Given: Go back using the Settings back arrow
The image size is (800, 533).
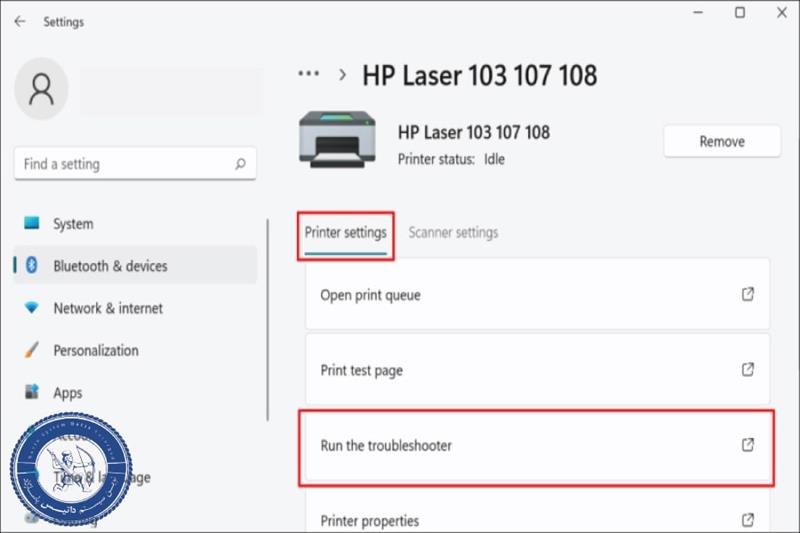Looking at the screenshot, I should [x=20, y=21].
